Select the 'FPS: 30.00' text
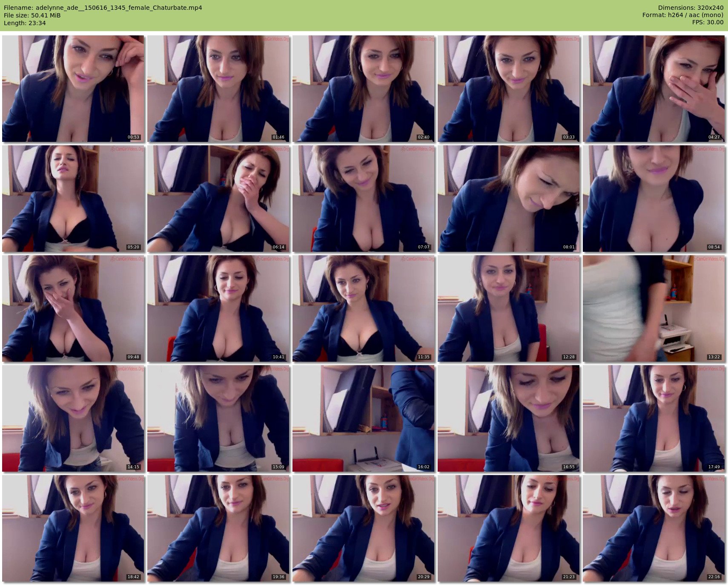This screenshot has width=728, height=585. (708, 23)
